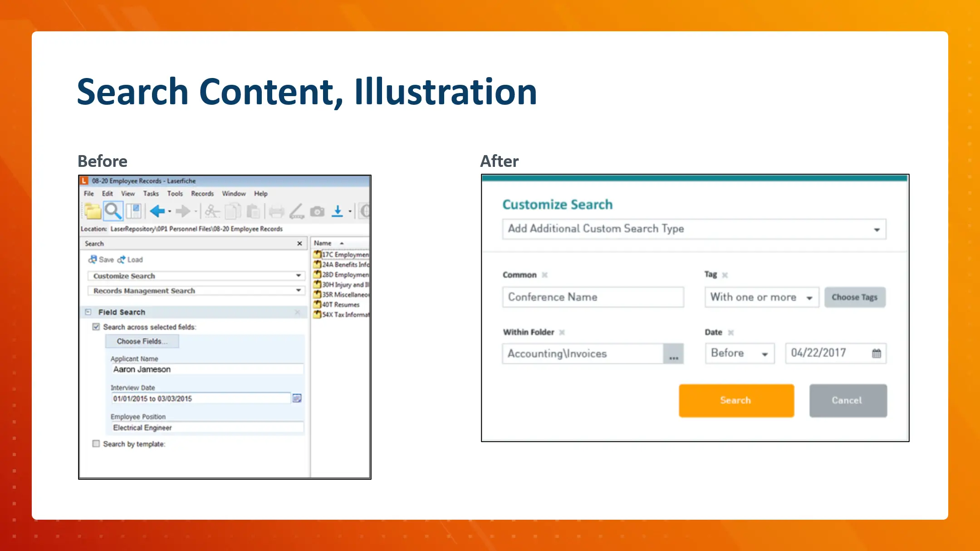Click the camera capture icon in the toolbar
The width and height of the screenshot is (980, 551).
pyautogui.click(x=317, y=211)
